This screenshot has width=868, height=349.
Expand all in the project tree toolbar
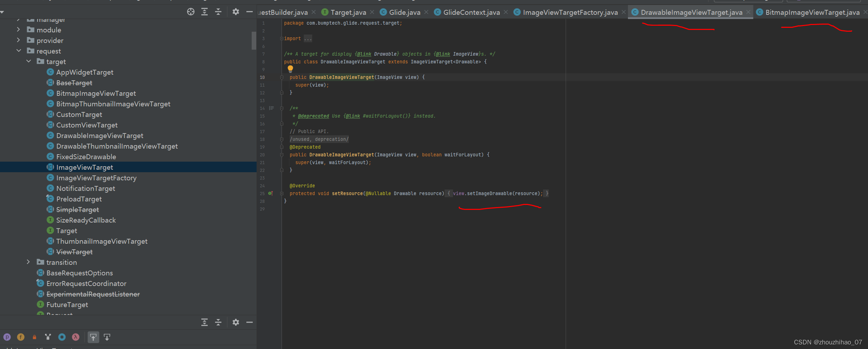(205, 12)
